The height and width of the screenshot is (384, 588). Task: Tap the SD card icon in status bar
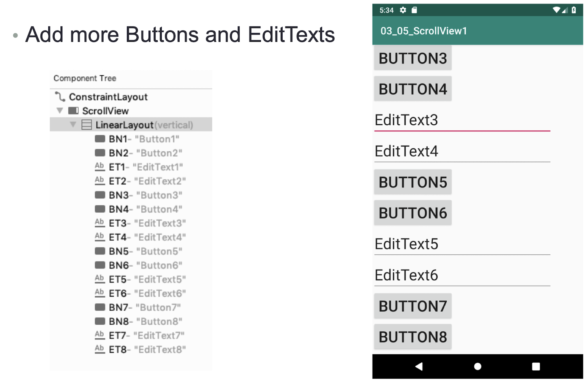click(x=414, y=10)
